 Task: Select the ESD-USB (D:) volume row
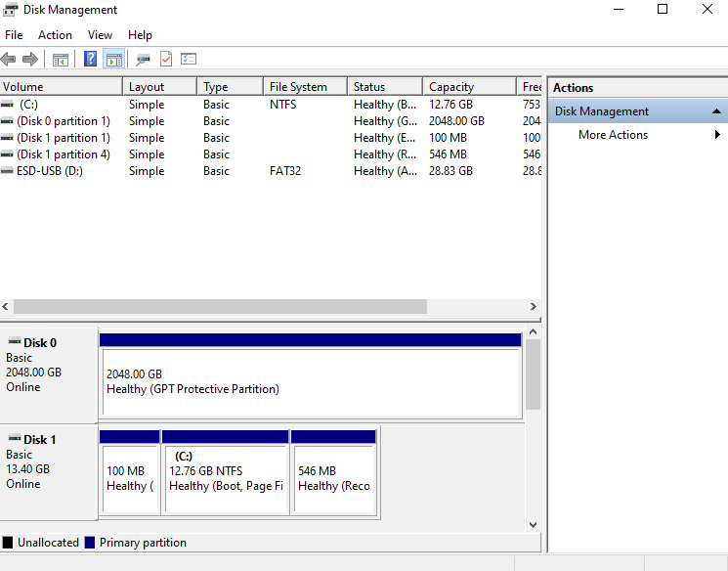271,171
